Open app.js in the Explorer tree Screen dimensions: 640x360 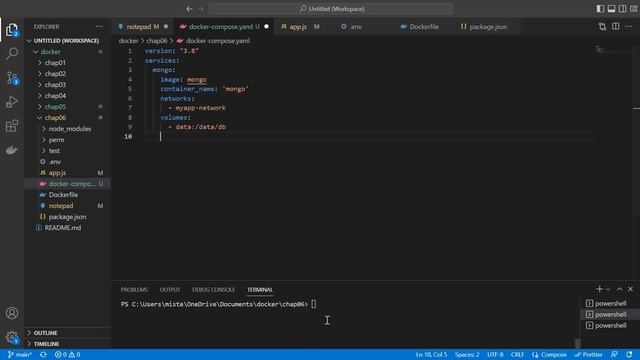pos(67,173)
